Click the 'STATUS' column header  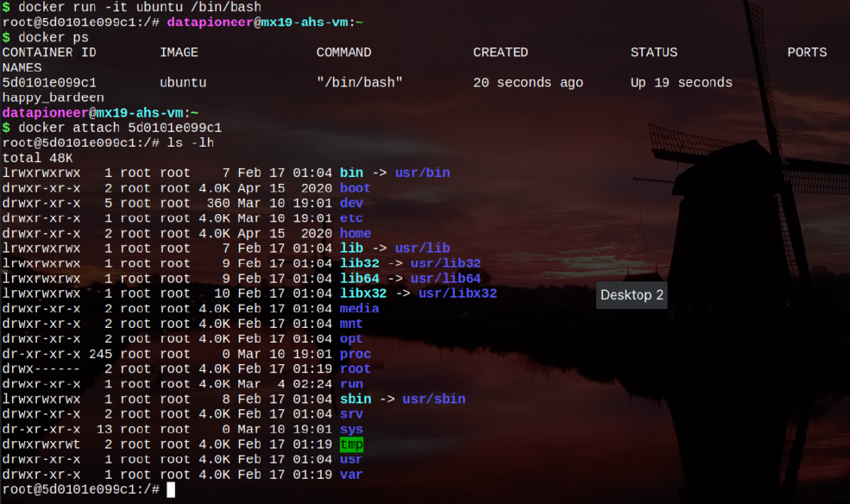click(654, 53)
